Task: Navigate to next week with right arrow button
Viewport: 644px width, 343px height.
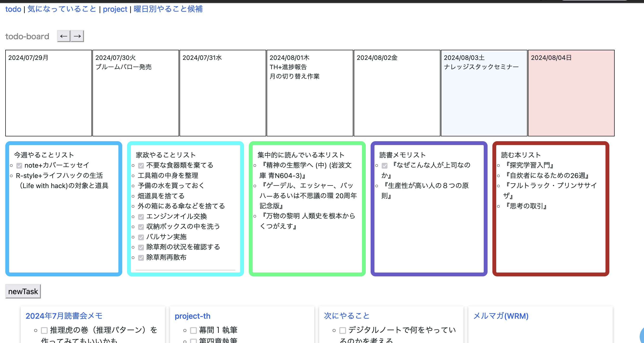Action: pyautogui.click(x=77, y=36)
